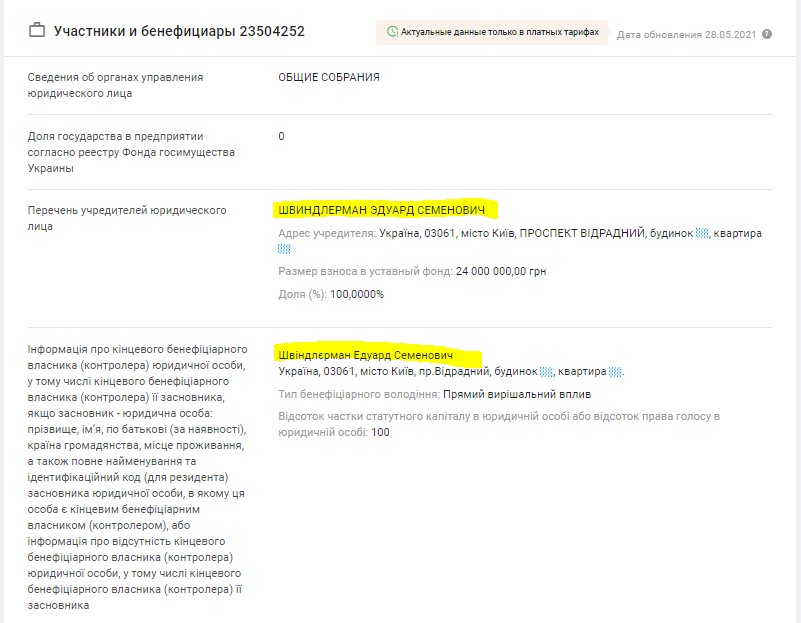Image resolution: width=801 pixels, height=623 pixels.
Task: Click the briefcase icon beside the section title
Action: point(37,31)
